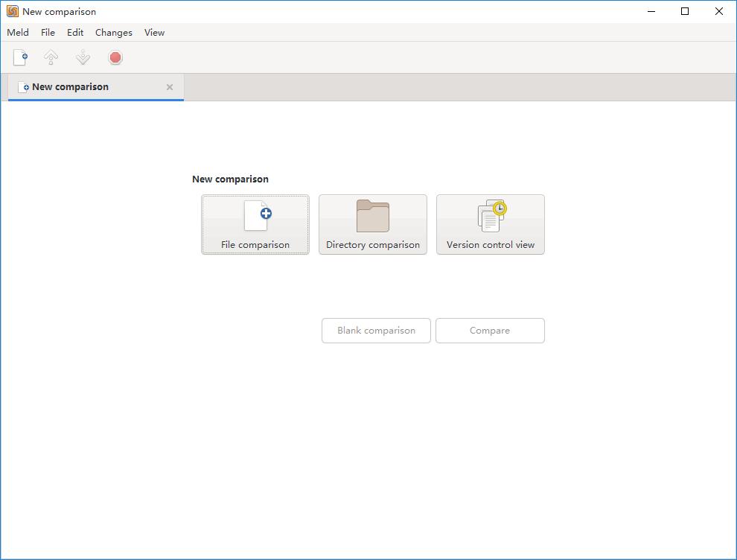Close the Meld window

click(x=718, y=11)
